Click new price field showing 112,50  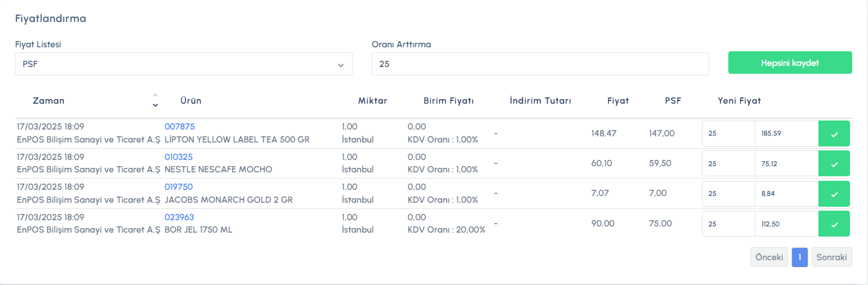tap(786, 224)
